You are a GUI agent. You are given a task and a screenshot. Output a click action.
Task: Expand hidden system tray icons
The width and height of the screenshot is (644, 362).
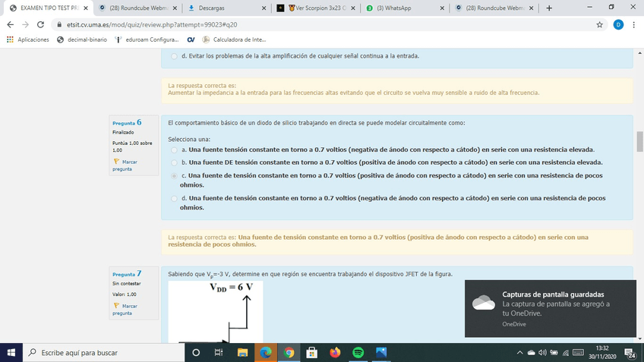click(519, 353)
